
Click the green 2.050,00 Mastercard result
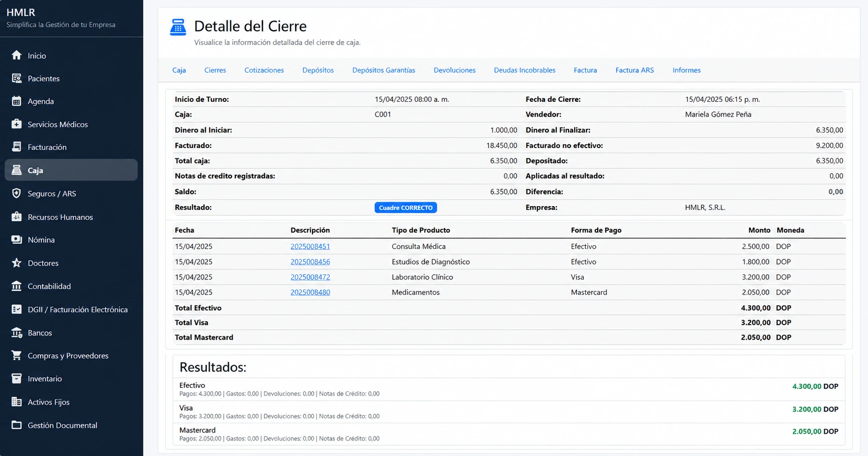(x=806, y=431)
